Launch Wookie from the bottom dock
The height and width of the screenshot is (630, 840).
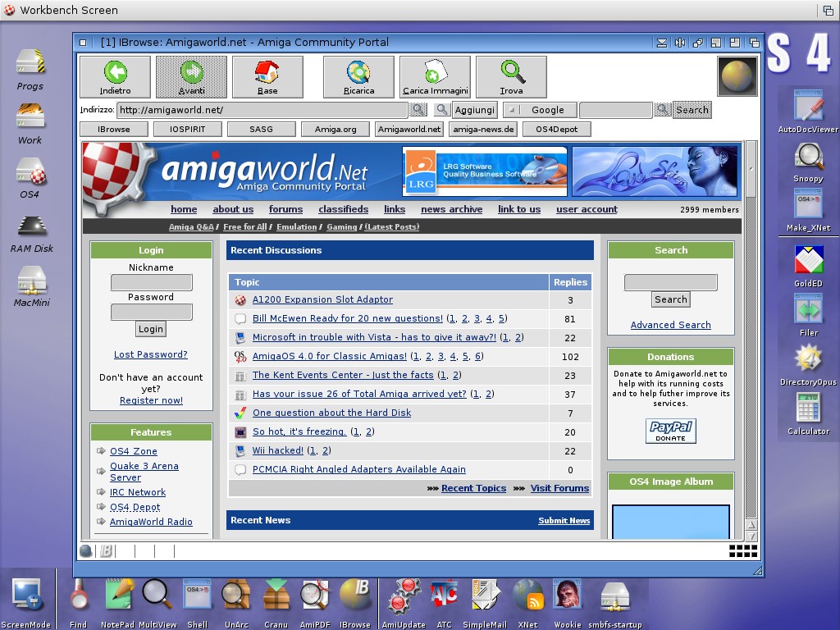coord(568,602)
